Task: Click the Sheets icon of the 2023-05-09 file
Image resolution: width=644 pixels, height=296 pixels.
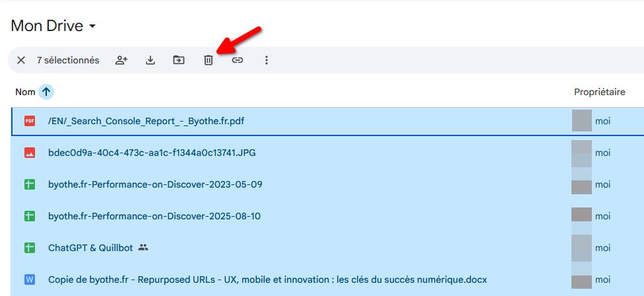Action: [x=30, y=184]
